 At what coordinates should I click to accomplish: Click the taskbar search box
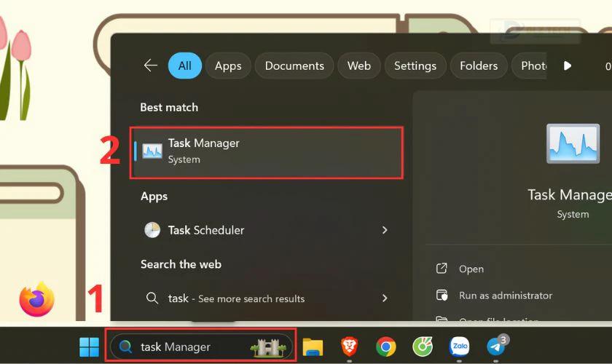click(x=201, y=347)
